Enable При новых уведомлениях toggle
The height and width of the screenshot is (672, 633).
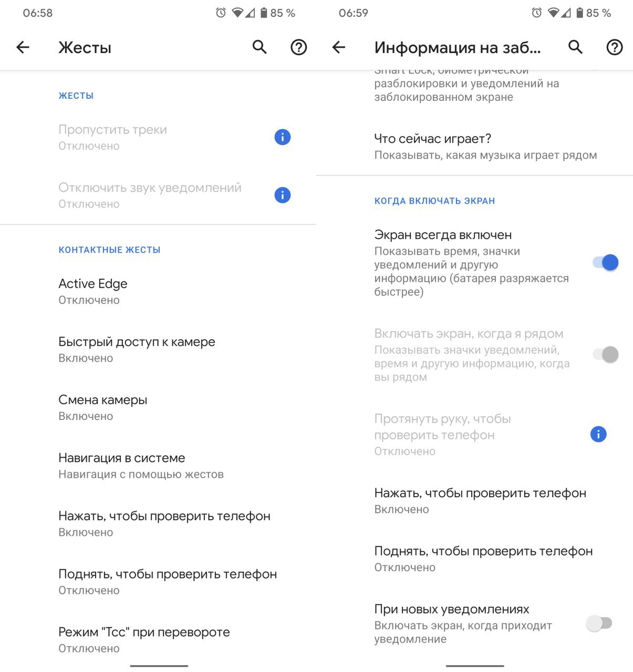(x=599, y=624)
